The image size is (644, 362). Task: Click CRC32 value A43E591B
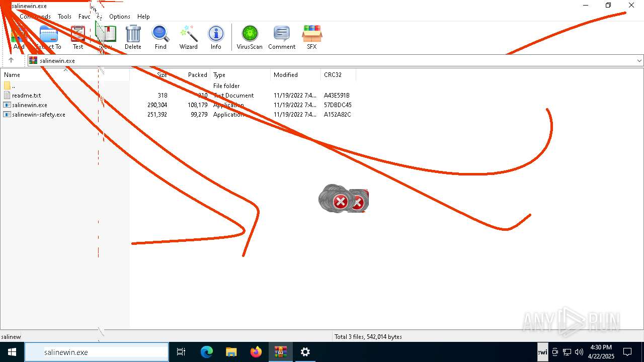(337, 96)
